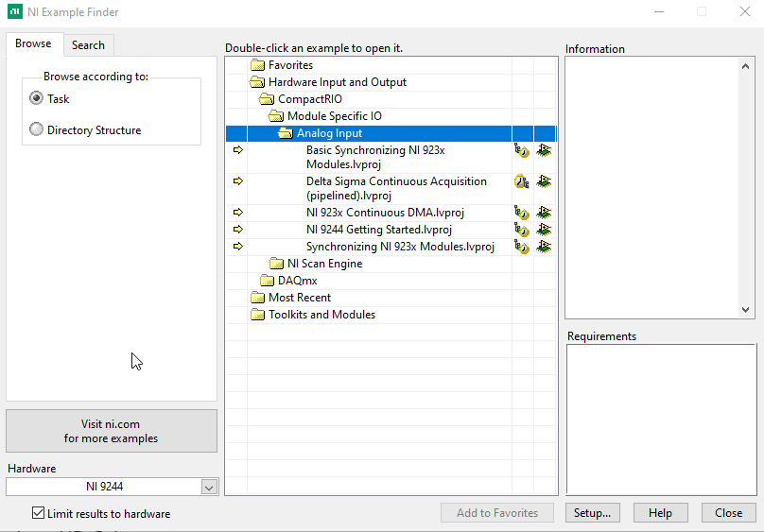Click the Module Specific IO folder icon
764x532 pixels.
tap(276, 116)
